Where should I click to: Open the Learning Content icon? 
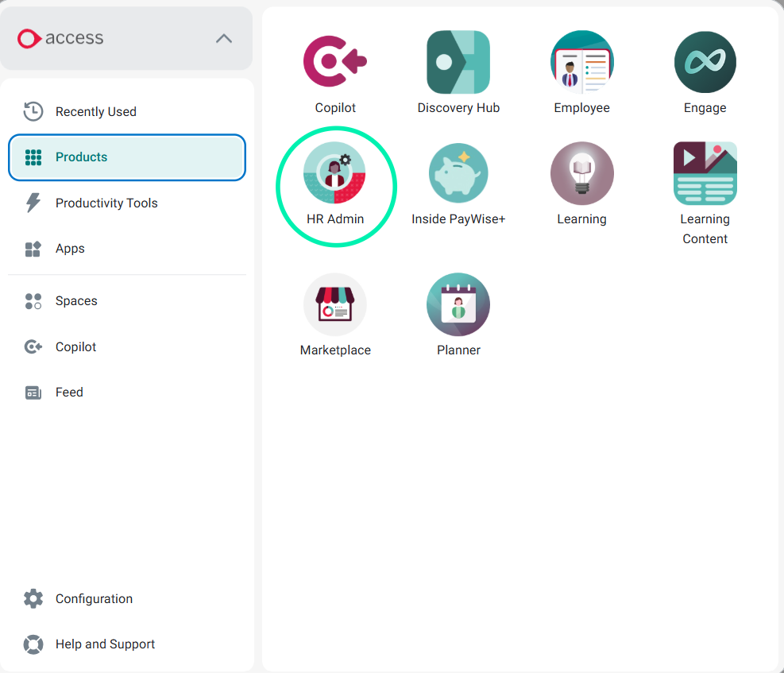tap(705, 173)
